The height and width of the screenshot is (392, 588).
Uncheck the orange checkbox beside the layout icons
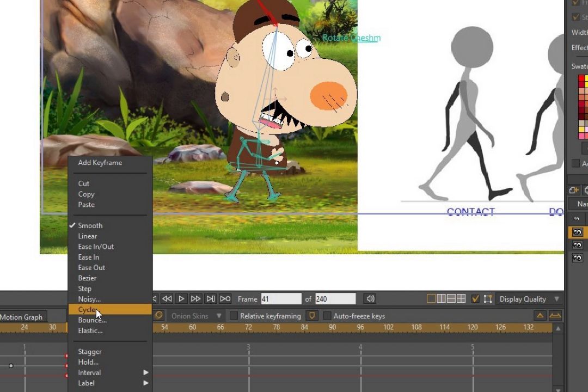475,299
